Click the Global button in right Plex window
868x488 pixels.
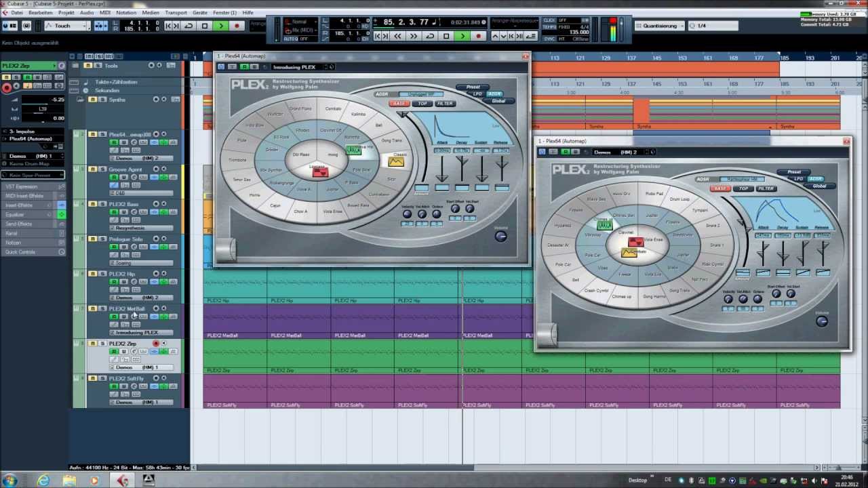820,186
